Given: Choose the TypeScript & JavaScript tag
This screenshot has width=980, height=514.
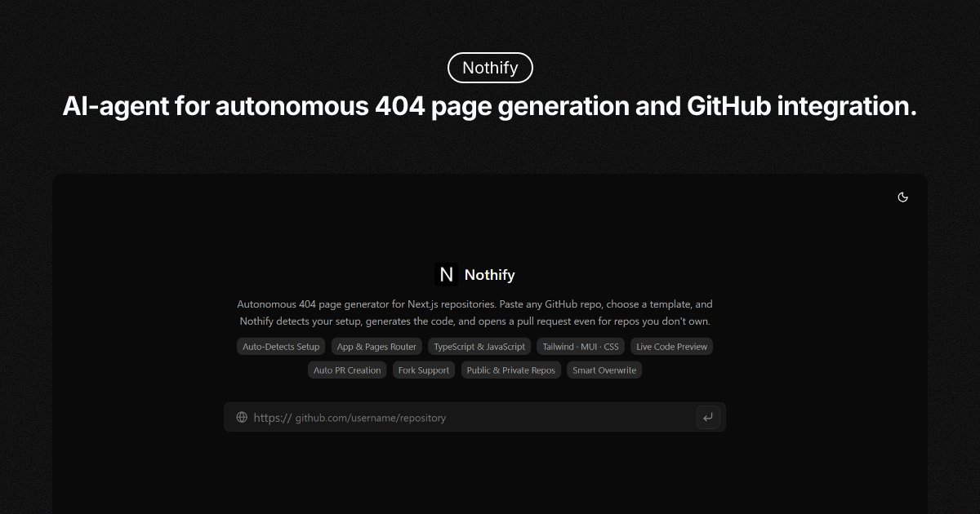Looking at the screenshot, I should (x=479, y=347).
